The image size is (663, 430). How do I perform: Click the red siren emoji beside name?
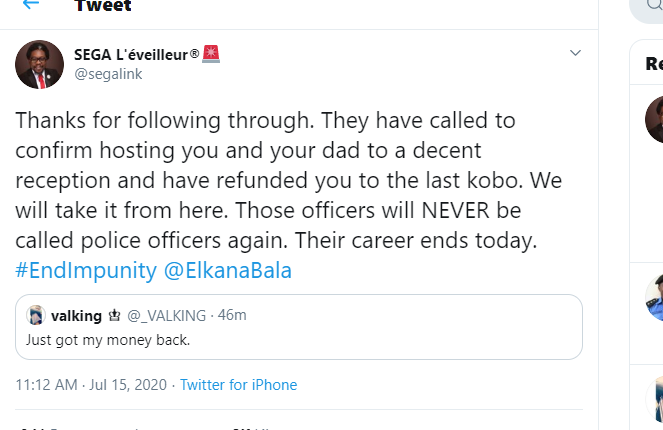211,53
